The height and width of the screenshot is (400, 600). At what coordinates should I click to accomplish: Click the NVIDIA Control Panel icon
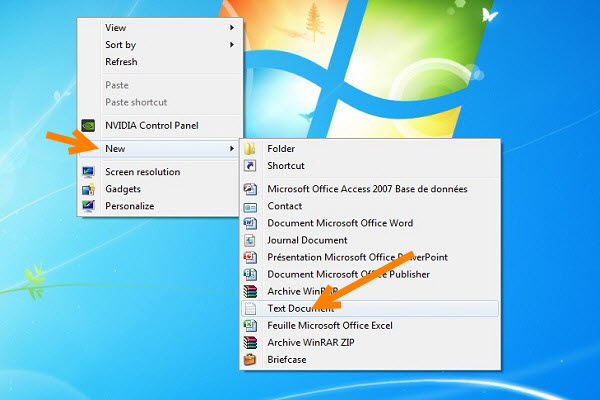click(88, 126)
